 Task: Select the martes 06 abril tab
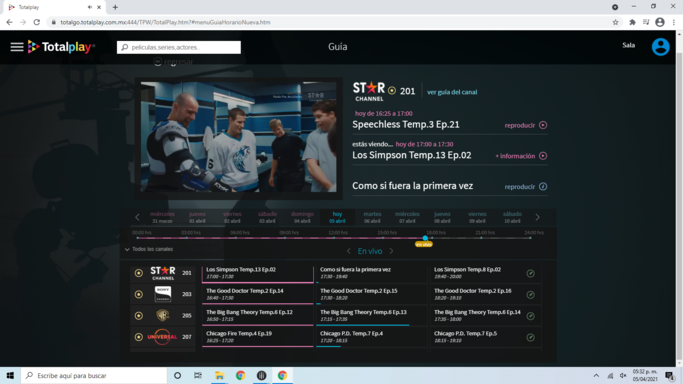[372, 217]
